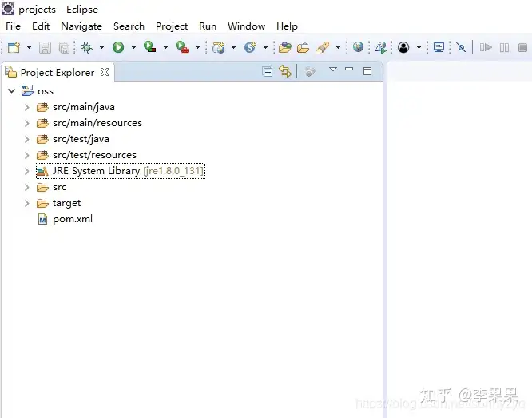Open the dropdown arrow next to Run button

click(133, 47)
